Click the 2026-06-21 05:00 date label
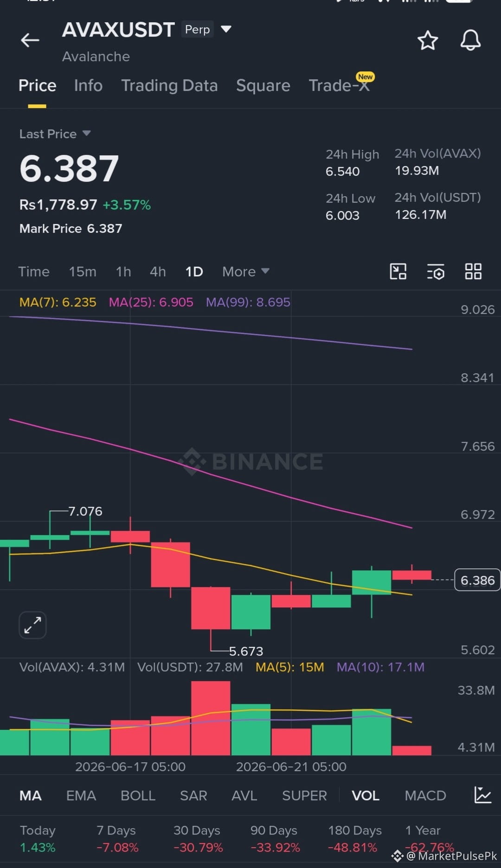 point(291,766)
